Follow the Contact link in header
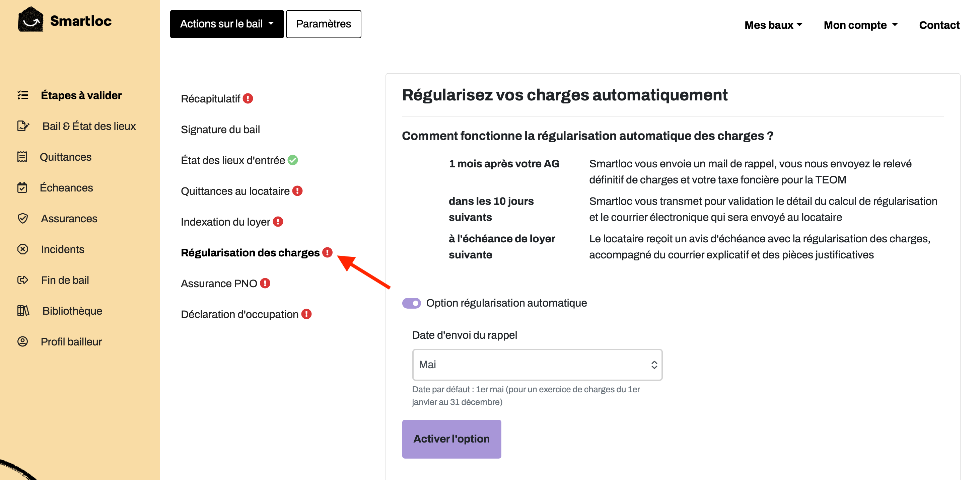 coord(939,25)
